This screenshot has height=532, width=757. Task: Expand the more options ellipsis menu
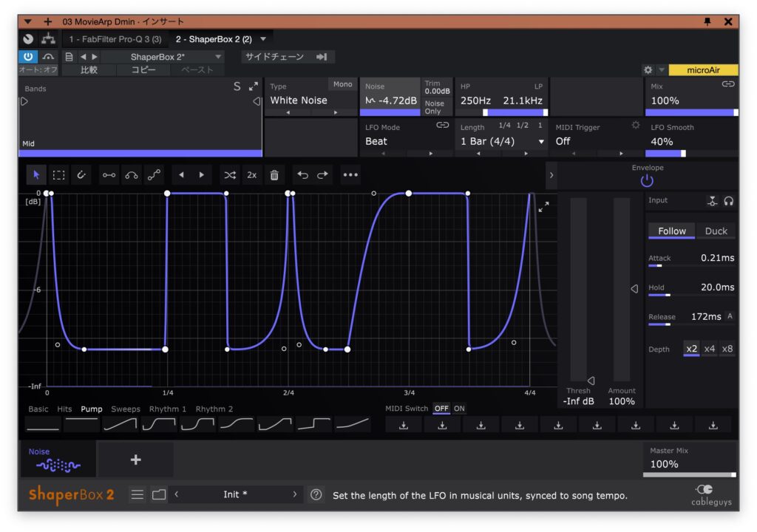(x=350, y=174)
